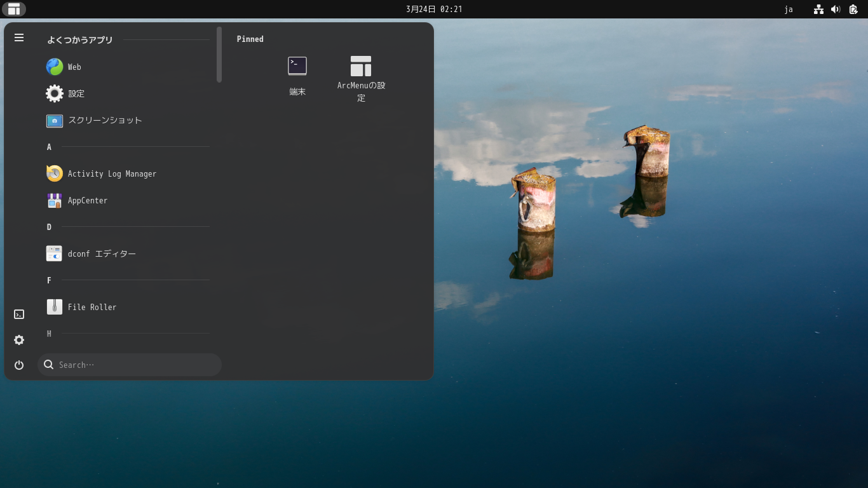
Task: Click the app list scrollbar
Action: pyautogui.click(x=219, y=55)
